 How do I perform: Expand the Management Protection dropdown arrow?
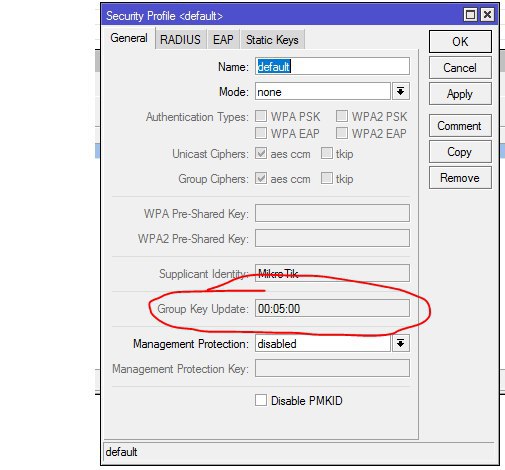click(401, 343)
